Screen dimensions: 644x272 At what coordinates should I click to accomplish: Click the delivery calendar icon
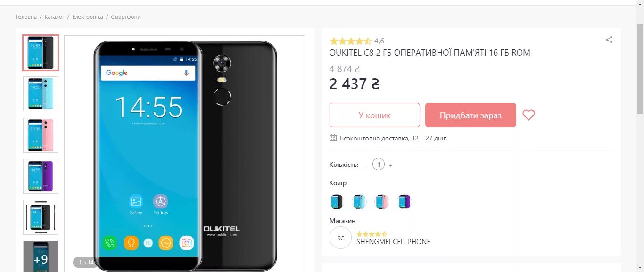(333, 138)
